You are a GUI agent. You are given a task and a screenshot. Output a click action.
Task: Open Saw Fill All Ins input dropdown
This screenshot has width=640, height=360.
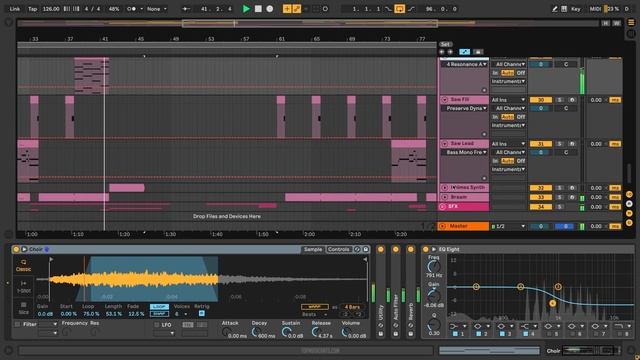[508, 100]
